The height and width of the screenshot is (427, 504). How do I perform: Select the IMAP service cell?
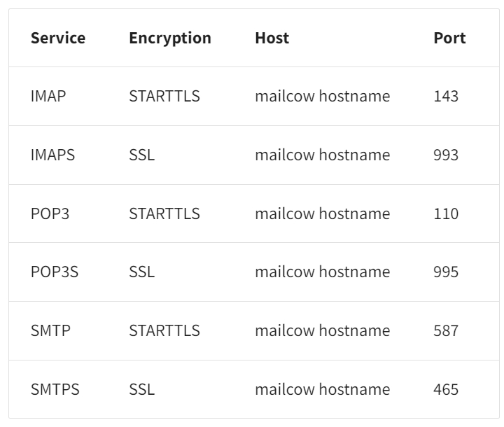point(48,96)
